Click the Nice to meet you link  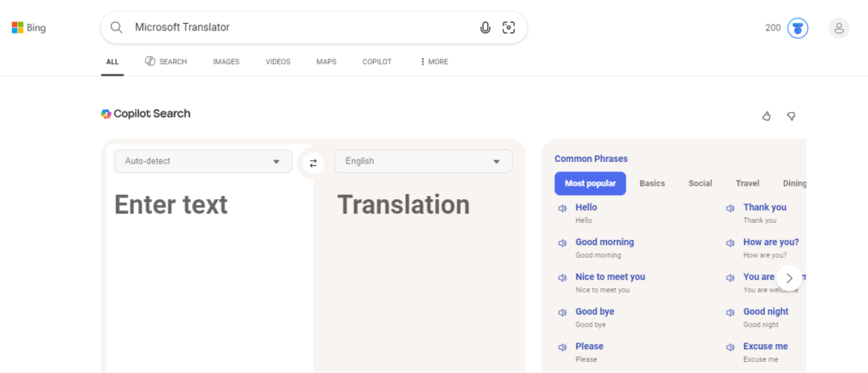click(610, 276)
